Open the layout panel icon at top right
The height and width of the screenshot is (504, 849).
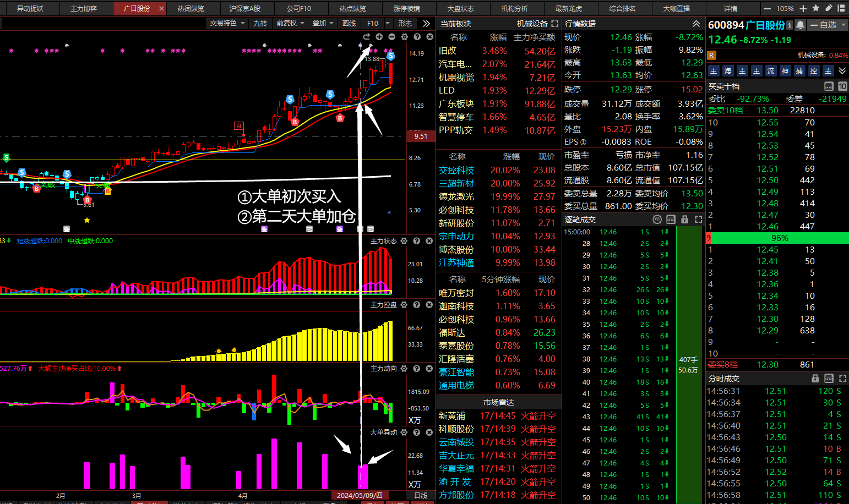841,8
